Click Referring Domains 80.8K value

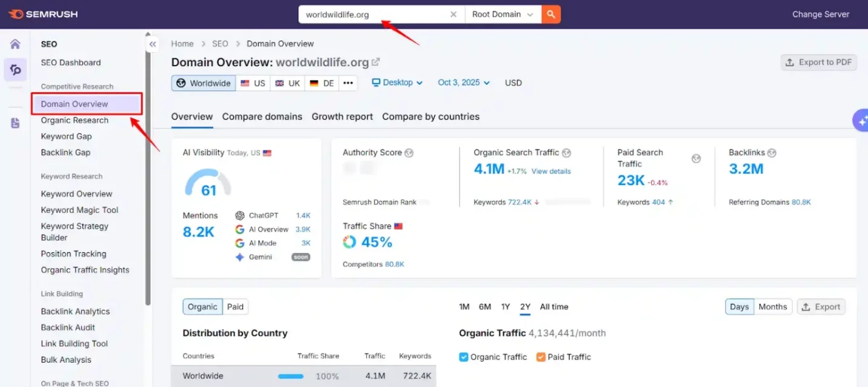point(801,202)
